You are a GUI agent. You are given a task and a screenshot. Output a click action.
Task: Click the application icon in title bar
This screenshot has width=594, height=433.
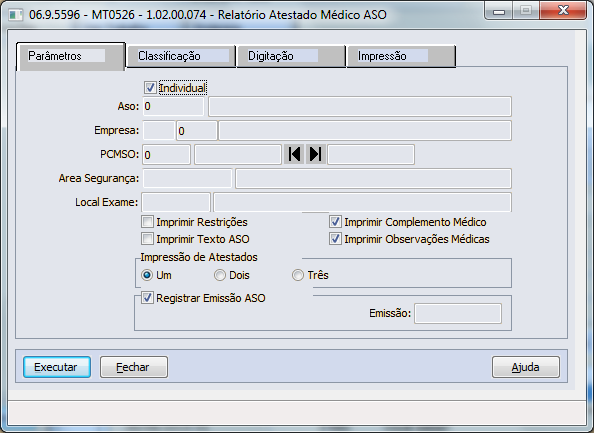[16, 15]
